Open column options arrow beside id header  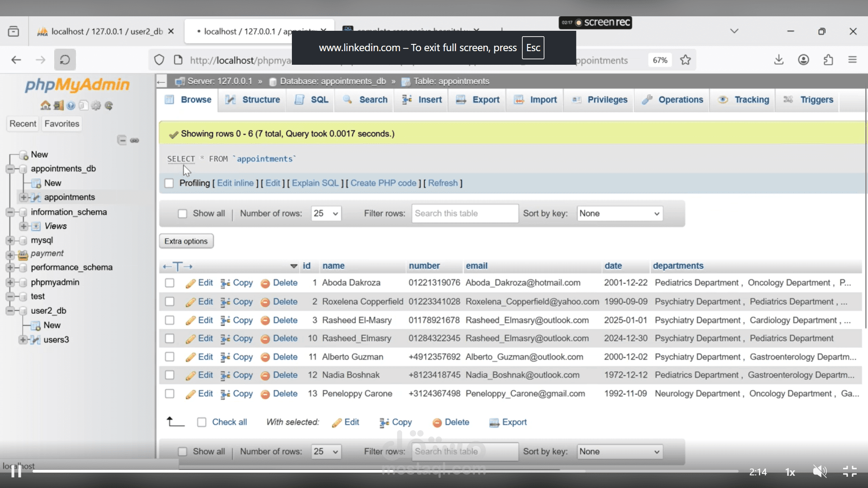pos(294,266)
